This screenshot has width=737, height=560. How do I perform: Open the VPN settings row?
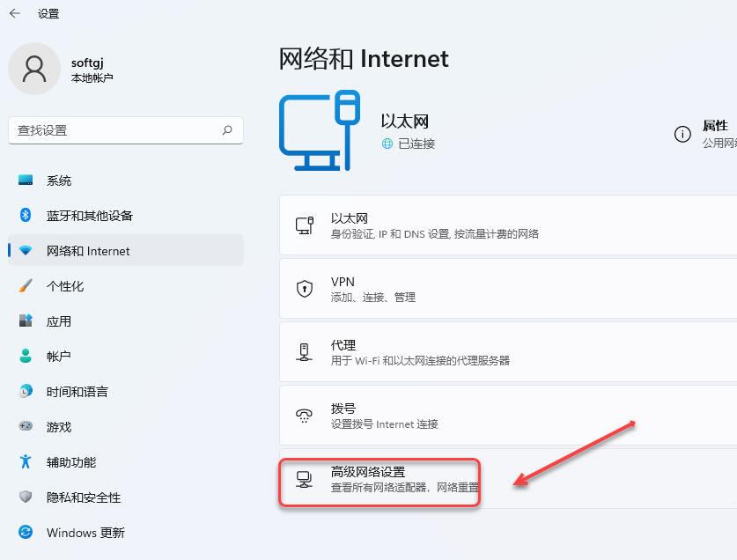508,289
